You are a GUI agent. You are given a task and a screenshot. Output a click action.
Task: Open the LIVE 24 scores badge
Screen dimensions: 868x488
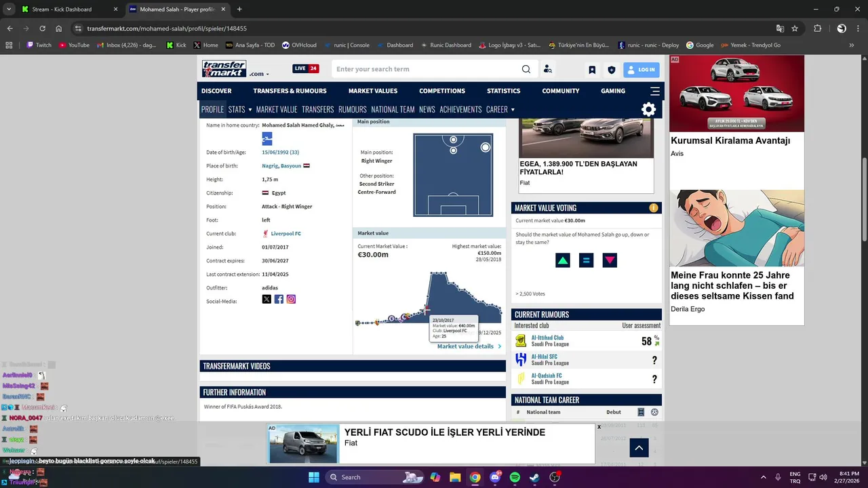point(306,68)
